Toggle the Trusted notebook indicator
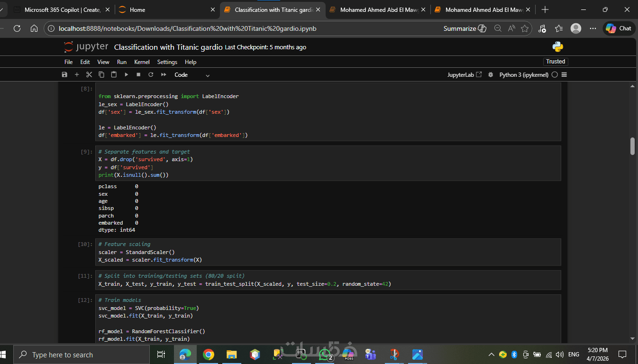638x364 pixels. coord(555,62)
